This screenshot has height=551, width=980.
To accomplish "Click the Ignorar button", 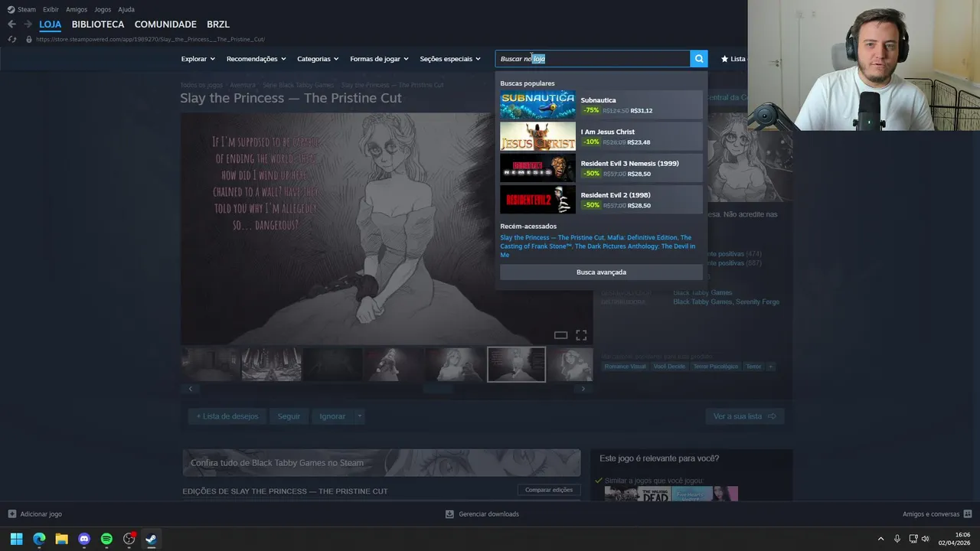I will click(x=332, y=416).
